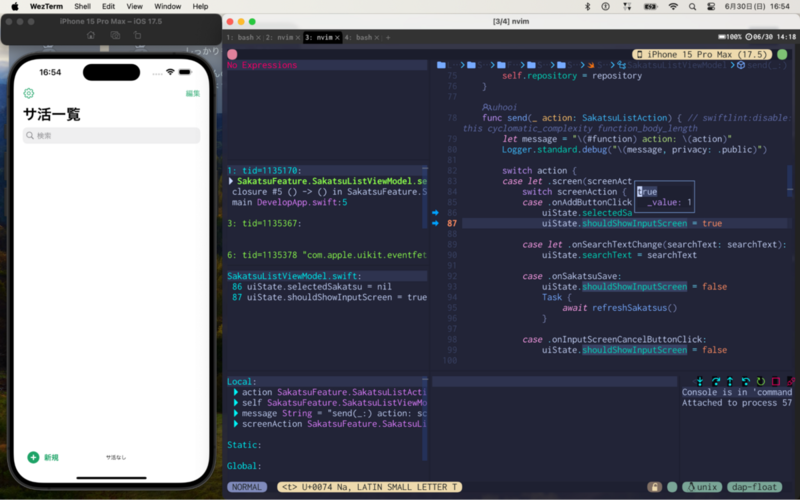Click the Wi-Fi icon in menu bar
This screenshot has height=500, width=800.
(673, 7)
